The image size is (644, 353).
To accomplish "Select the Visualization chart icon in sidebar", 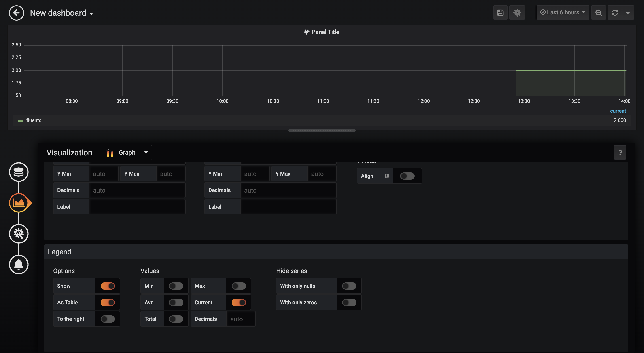I will point(19,203).
